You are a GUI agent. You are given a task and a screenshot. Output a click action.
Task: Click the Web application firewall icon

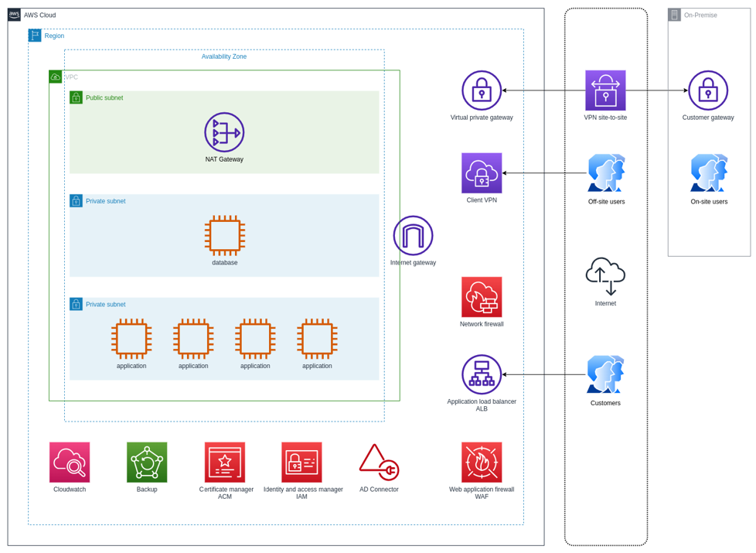[x=482, y=463]
